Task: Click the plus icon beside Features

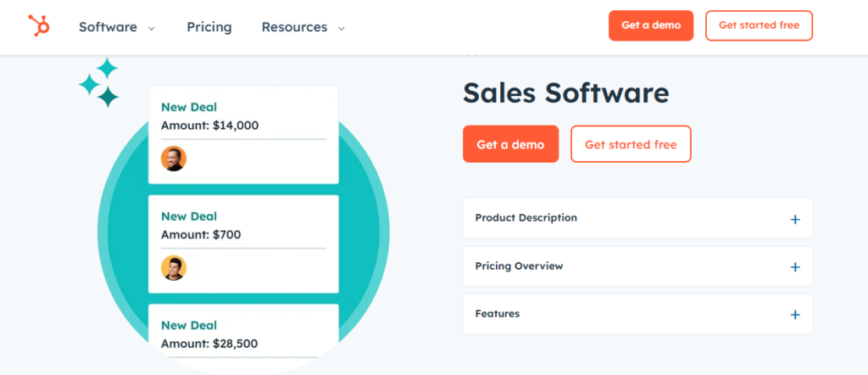Action: pyautogui.click(x=795, y=315)
